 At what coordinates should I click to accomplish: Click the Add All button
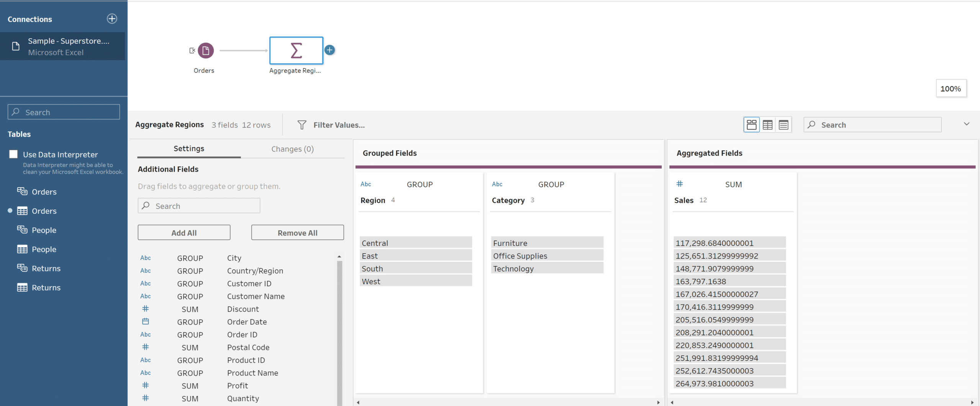tap(184, 232)
